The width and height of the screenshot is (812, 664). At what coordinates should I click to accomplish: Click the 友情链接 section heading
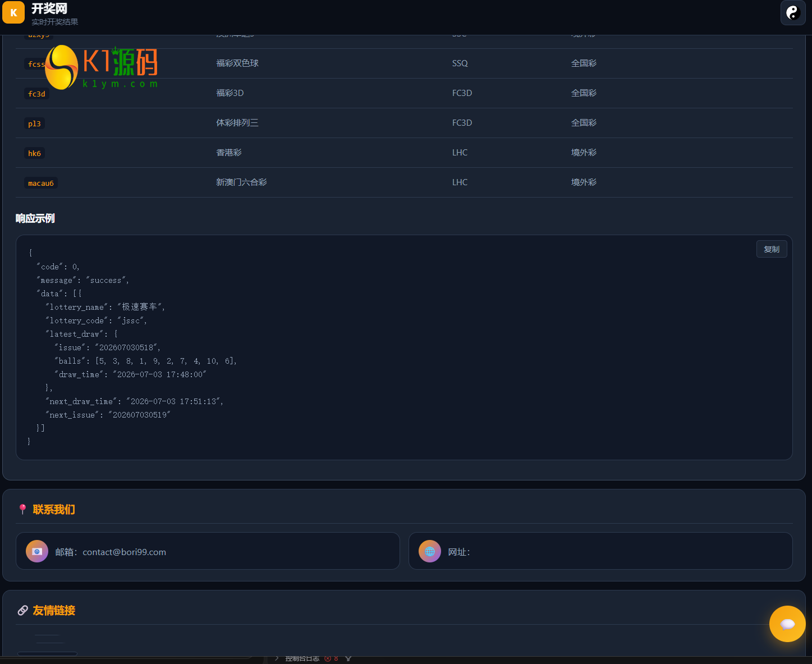point(54,611)
